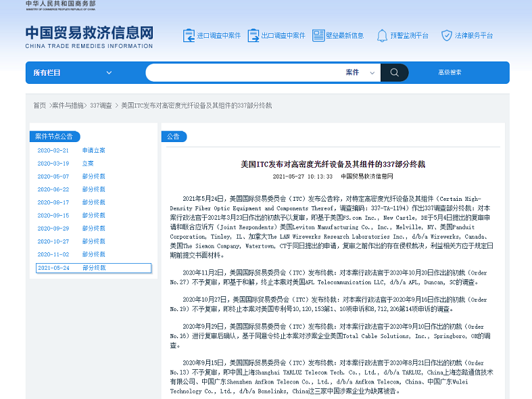Open the export investigation cases icon

(253, 36)
